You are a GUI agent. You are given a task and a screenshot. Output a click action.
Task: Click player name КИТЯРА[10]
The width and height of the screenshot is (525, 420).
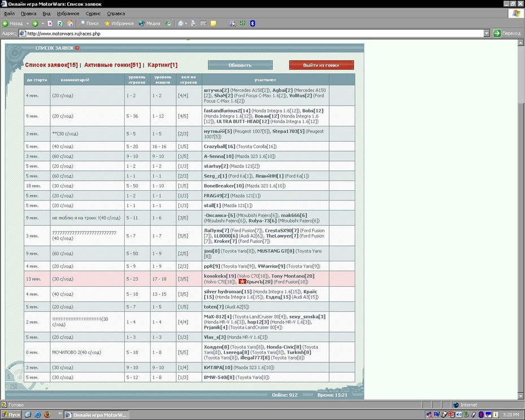[218, 368]
